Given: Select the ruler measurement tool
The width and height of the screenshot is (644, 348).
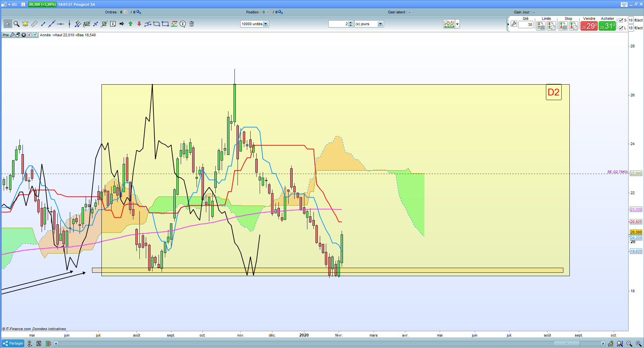Looking at the screenshot, I should tap(34, 24).
